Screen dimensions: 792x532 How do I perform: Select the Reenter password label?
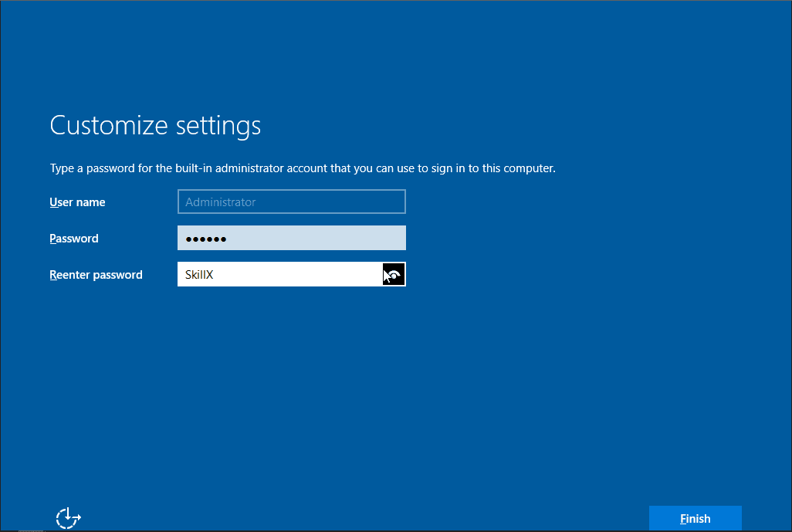click(x=96, y=274)
